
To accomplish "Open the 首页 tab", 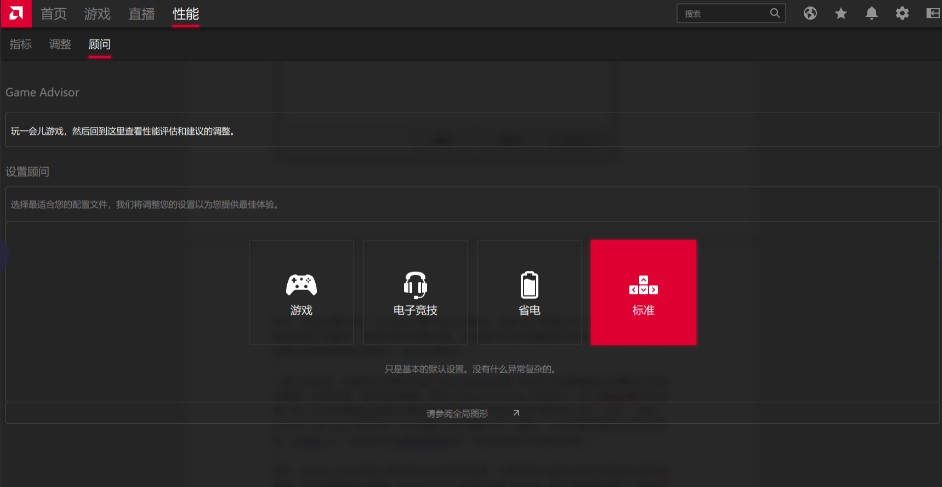I will (53, 13).
